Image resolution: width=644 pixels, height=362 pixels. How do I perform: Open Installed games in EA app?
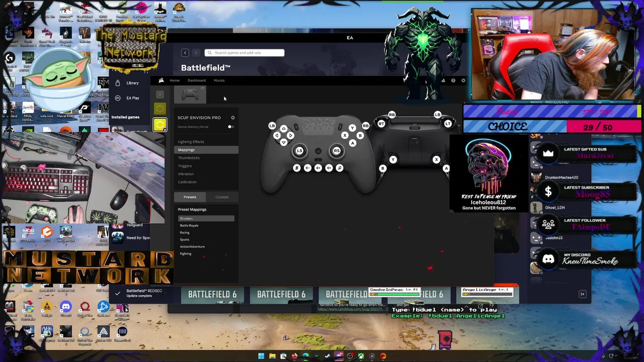click(x=125, y=117)
